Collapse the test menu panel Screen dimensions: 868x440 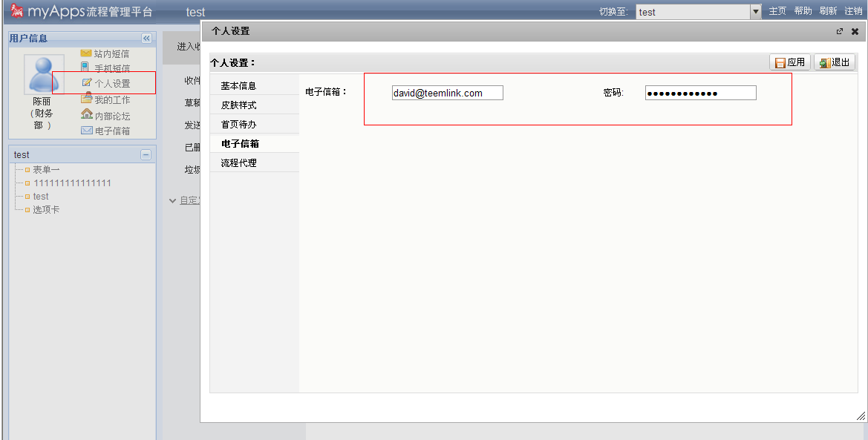click(x=146, y=154)
